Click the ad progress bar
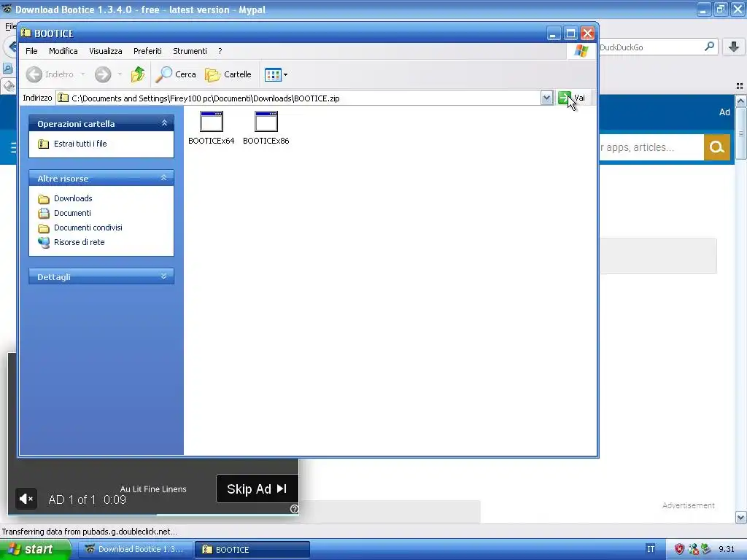This screenshot has width=747, height=560. click(153, 514)
